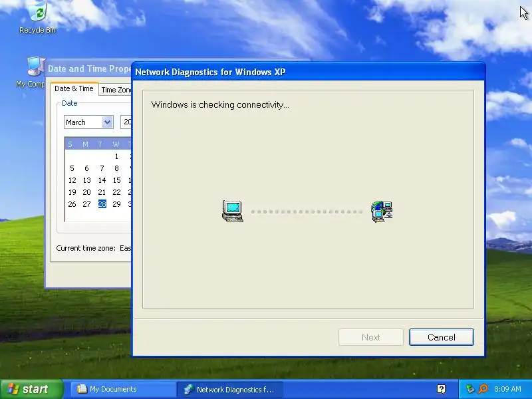The width and height of the screenshot is (532, 399).
Task: Select day 13 in the calendar
Action: [87, 180]
